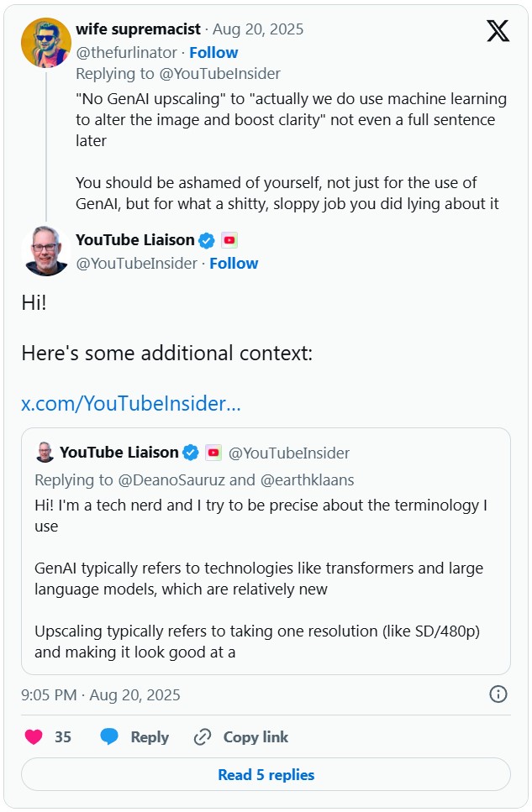Screen dimensions: 532x812
Task: Open the tweet info icon
Action: point(498,694)
